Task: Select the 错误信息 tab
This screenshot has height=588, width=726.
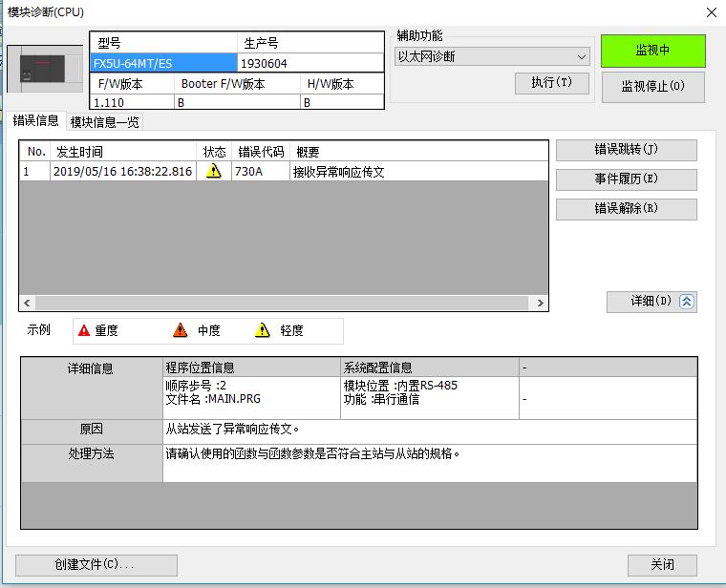Action: pos(36,121)
